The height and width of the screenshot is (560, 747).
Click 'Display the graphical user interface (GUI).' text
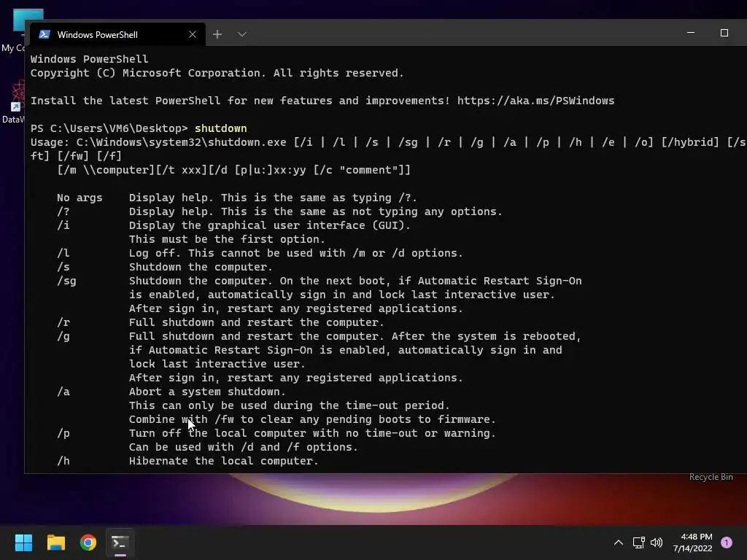[270, 225]
